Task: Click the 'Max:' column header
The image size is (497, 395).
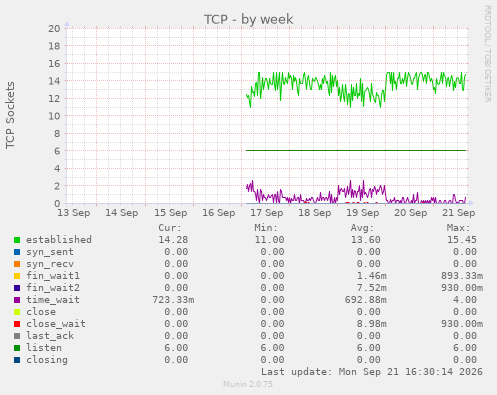Action: coord(458,228)
